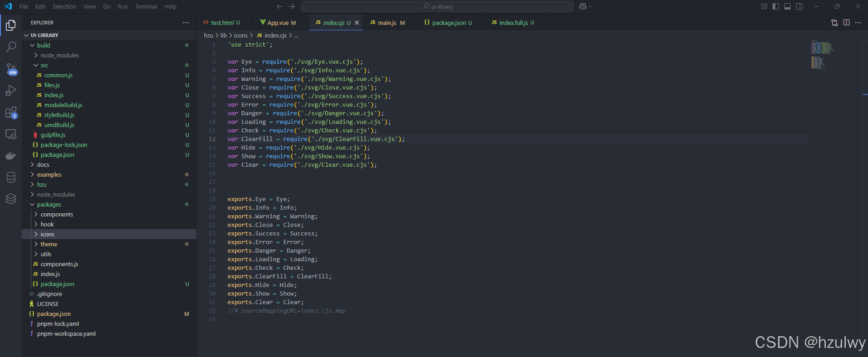Toggle the bottom panel
Viewport: 868px width, 357px height.
(787, 6)
